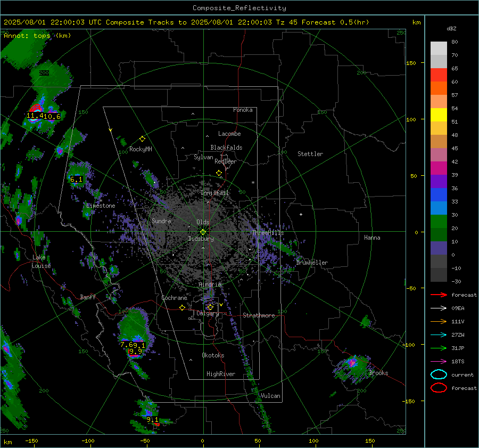Click the Sylvan label
Image resolution: width=479 pixels, height=448 pixels.
coord(203,158)
